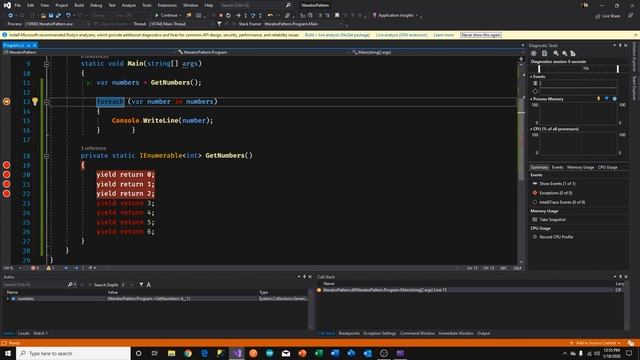The width and height of the screenshot is (640, 360).
Task: Click the Save All icon in the toolbar
Action: [58, 15]
